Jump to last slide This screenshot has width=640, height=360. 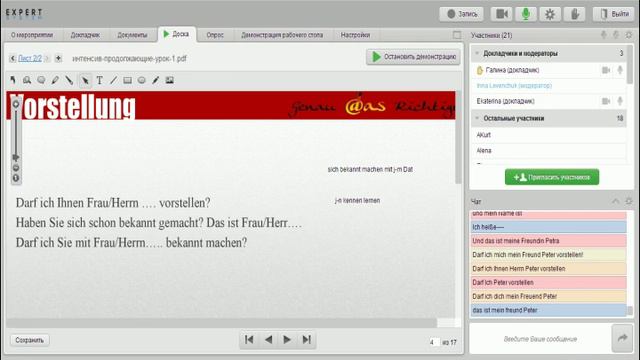307,340
